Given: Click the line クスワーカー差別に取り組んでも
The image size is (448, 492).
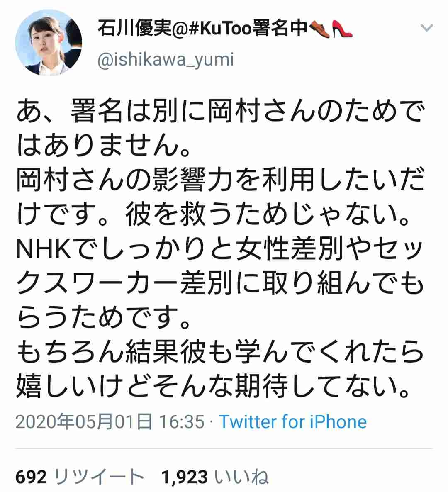Looking at the screenshot, I should coord(220,284).
